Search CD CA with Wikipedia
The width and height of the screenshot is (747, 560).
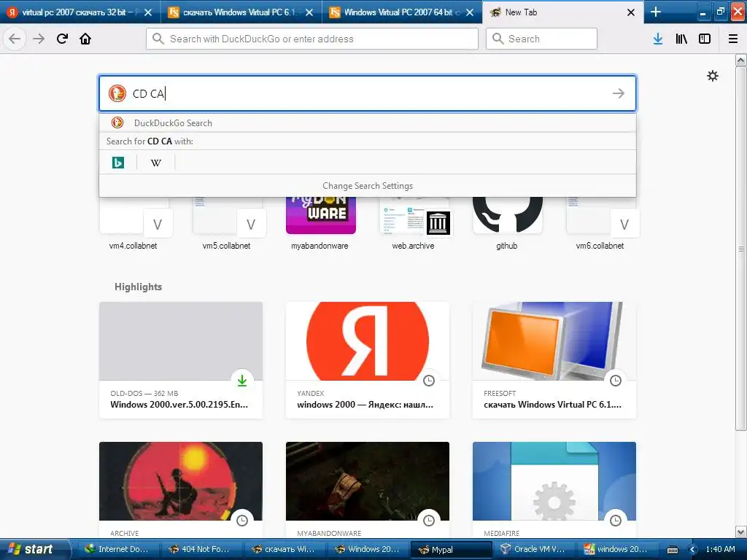(156, 163)
